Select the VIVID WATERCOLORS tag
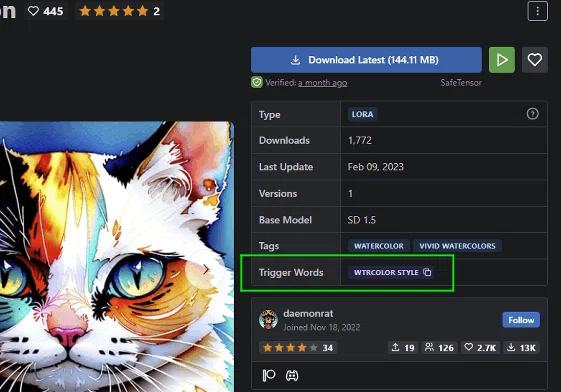The width and height of the screenshot is (561, 392). coord(457,246)
